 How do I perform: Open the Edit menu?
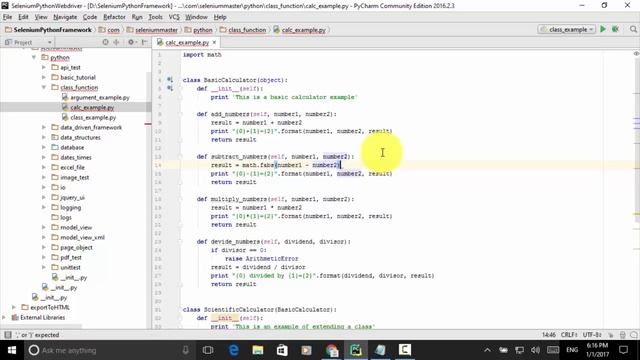click(x=23, y=17)
